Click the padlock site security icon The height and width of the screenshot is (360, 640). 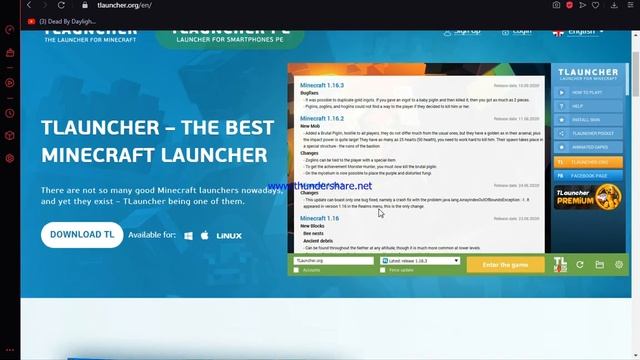[x=84, y=5]
